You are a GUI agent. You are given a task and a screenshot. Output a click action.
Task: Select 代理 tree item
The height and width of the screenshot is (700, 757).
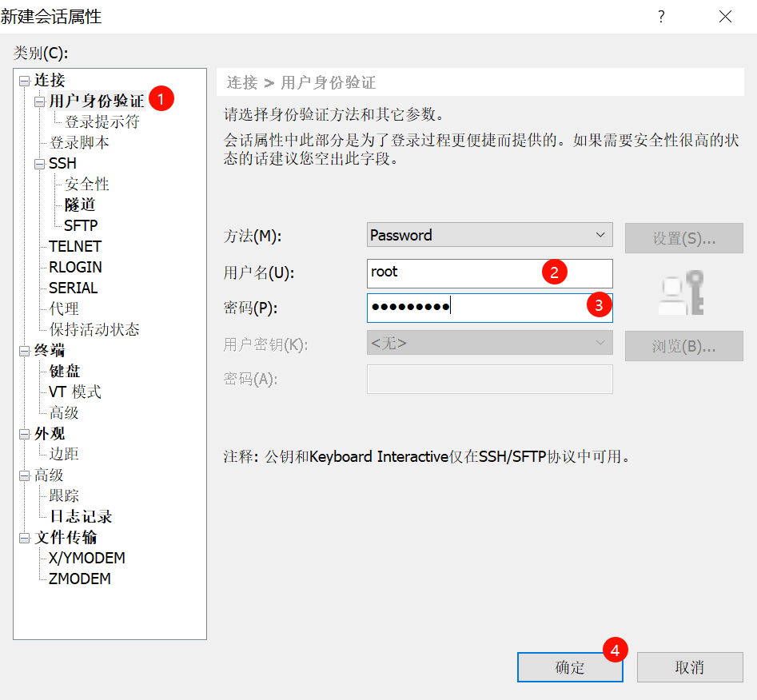coord(64,308)
